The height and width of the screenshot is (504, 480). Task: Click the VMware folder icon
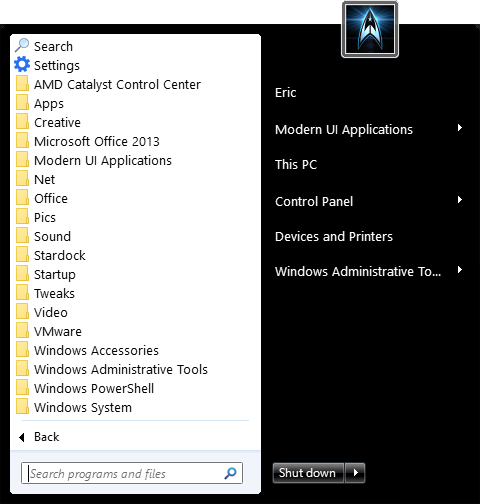pos(22,330)
